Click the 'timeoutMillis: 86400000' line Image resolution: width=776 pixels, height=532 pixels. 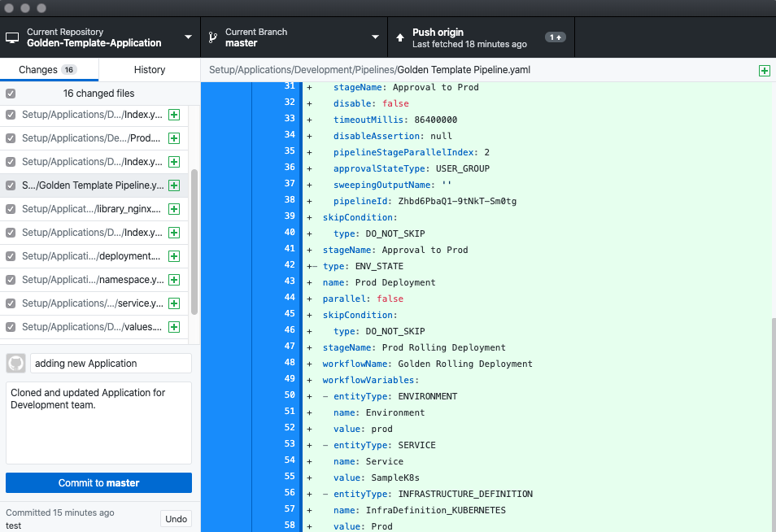coord(395,120)
